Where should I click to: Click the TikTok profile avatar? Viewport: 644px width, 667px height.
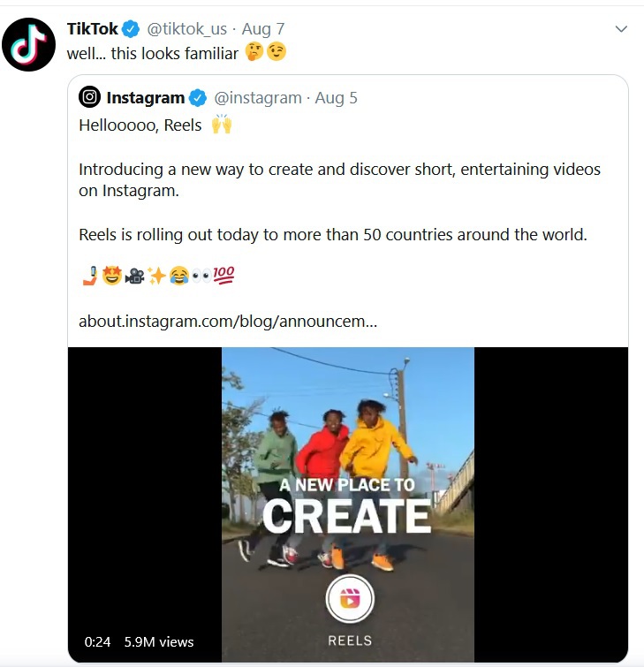coord(29,44)
